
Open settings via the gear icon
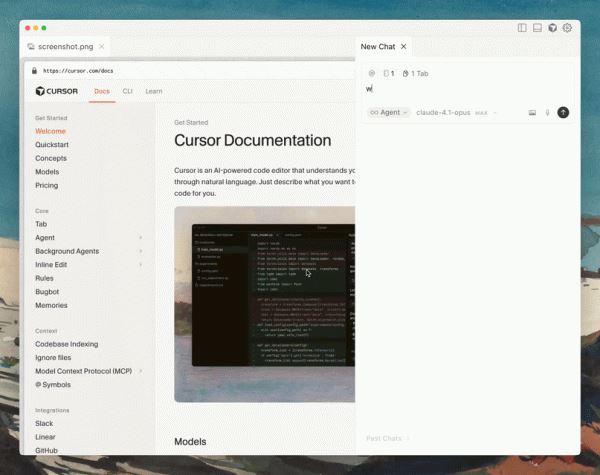coord(567,28)
